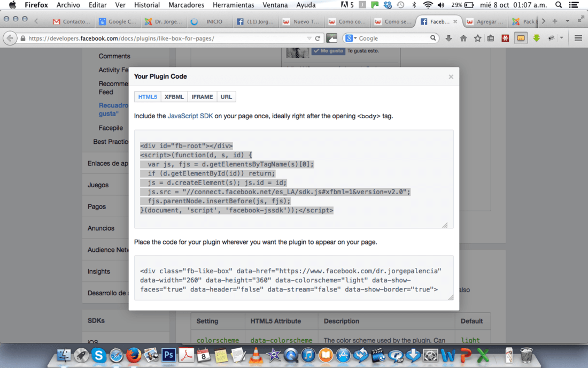588x368 pixels.
Task: Switch to the Nuevo T... tab
Action: [x=301, y=22]
